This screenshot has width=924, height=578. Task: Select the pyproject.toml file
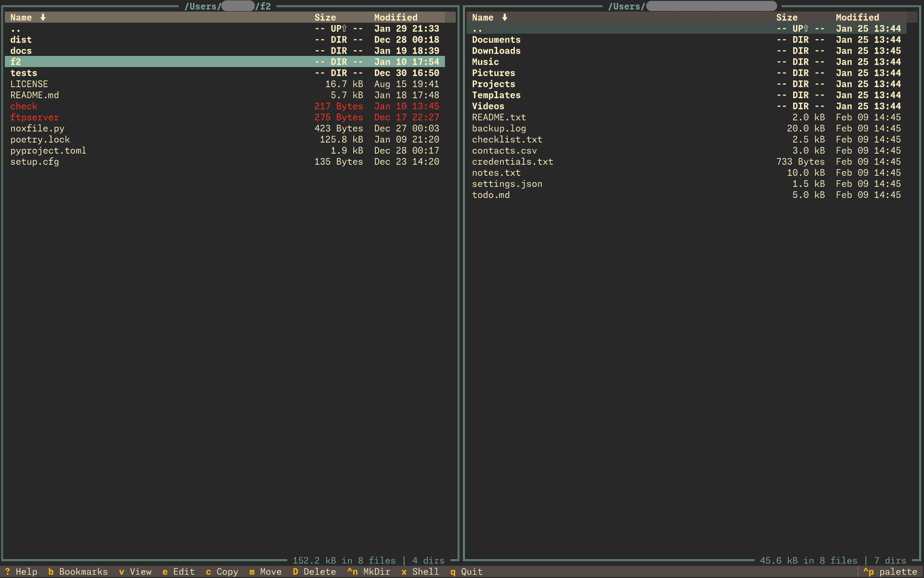(x=225, y=150)
